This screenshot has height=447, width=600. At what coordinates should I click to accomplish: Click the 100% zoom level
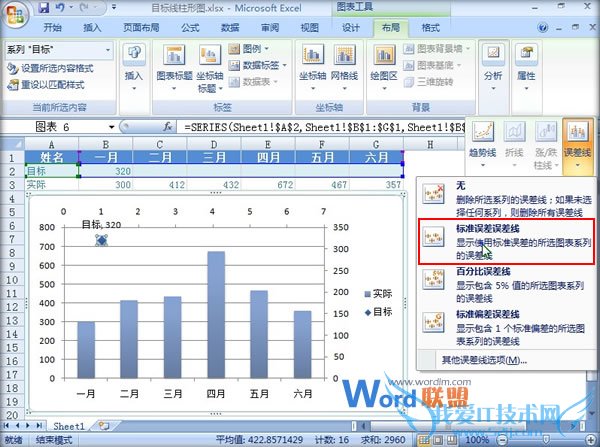point(477,440)
